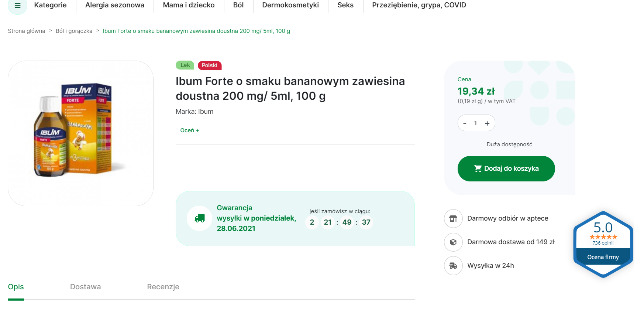Click the pharmacy pickup store icon
Viewport: 644px width, 310px height.
tap(453, 219)
